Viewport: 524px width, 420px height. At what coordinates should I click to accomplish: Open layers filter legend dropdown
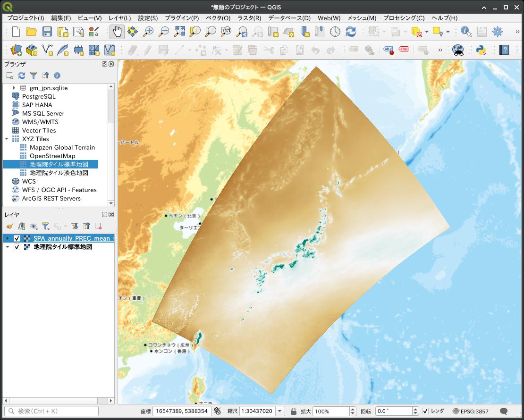pos(46,226)
